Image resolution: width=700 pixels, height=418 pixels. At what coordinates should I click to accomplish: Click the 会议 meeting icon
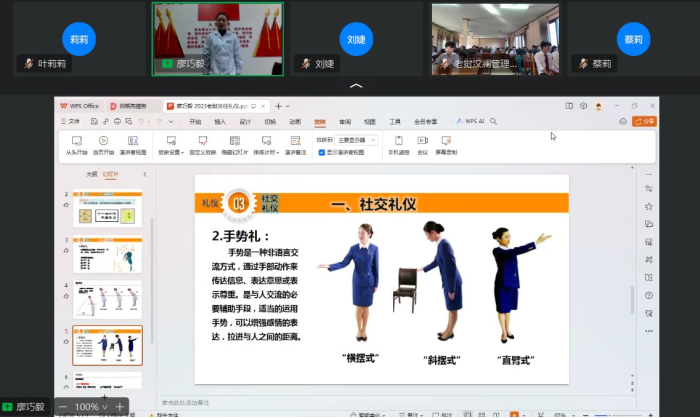point(422,142)
